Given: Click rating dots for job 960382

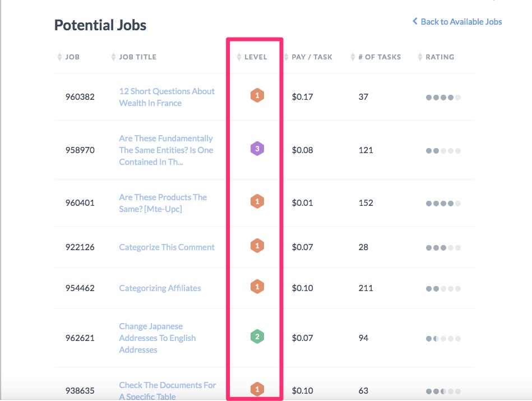Looking at the screenshot, I should point(443,98).
